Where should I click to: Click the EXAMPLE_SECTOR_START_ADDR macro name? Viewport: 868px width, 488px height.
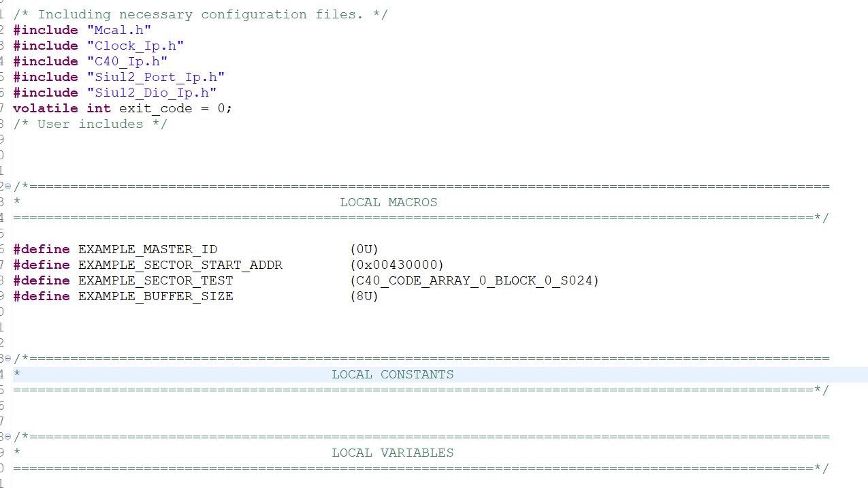[x=180, y=265]
